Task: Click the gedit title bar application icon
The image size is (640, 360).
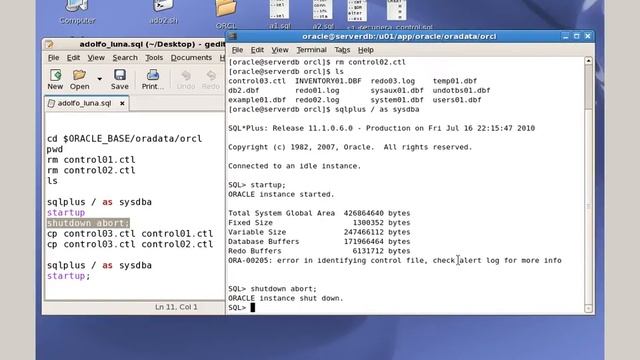Action: [x=49, y=44]
